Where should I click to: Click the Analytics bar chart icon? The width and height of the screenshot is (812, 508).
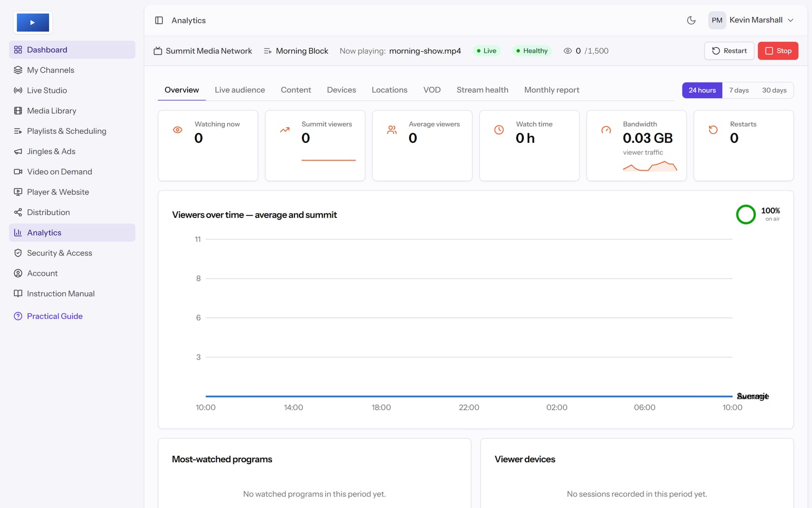click(18, 233)
